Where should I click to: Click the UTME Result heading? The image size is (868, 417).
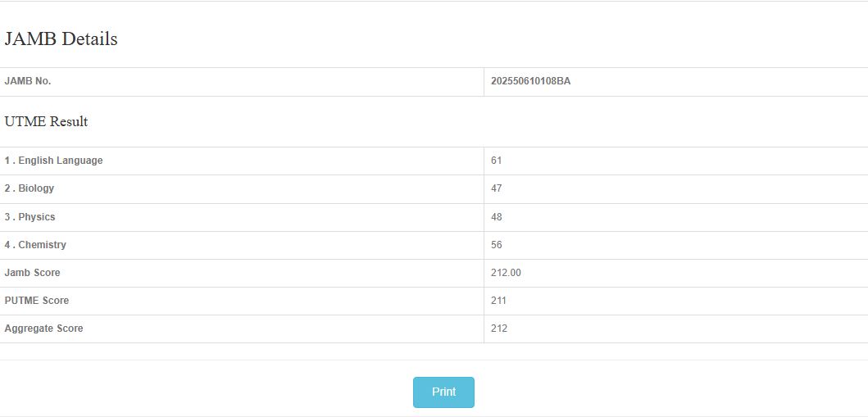(x=46, y=122)
